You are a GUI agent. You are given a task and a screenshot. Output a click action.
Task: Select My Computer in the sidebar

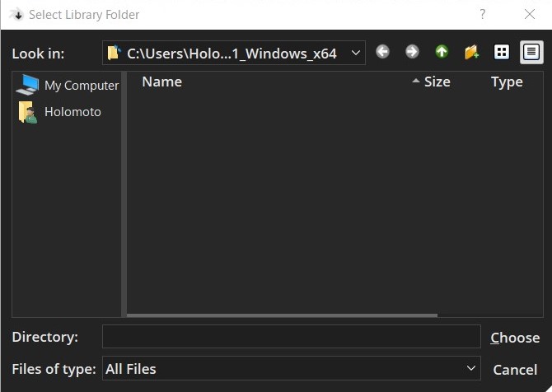pos(68,85)
